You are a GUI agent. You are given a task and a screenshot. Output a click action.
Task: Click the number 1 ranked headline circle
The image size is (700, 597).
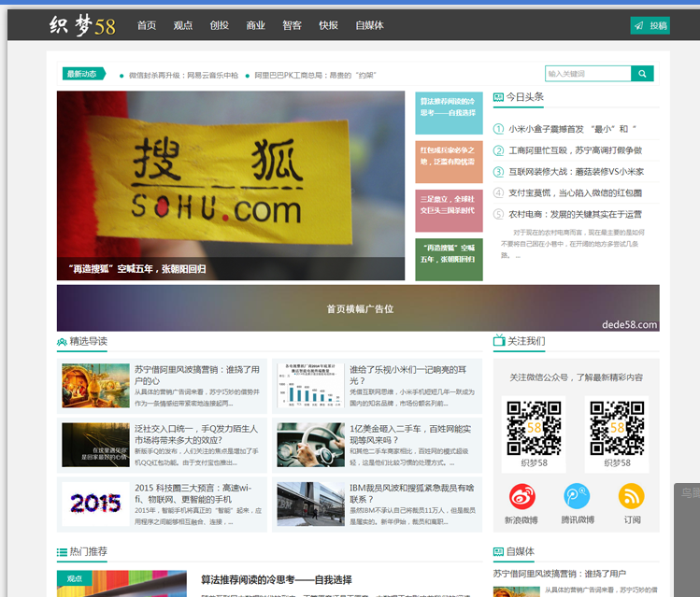point(499,129)
